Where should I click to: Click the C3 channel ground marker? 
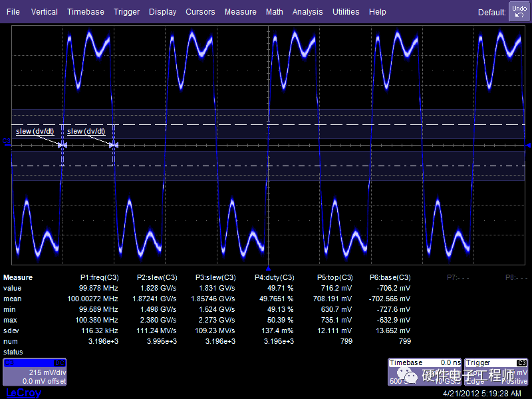pyautogui.click(x=6, y=142)
